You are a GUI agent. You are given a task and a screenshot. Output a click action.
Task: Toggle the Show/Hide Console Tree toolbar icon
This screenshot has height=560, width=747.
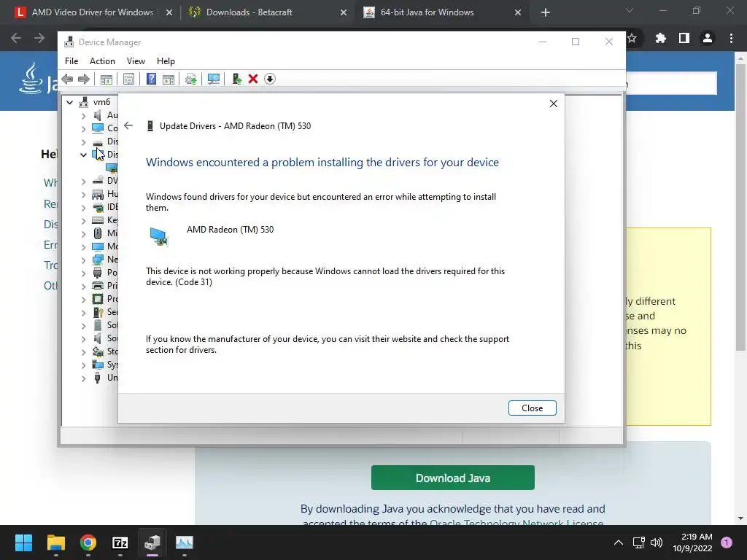click(107, 79)
